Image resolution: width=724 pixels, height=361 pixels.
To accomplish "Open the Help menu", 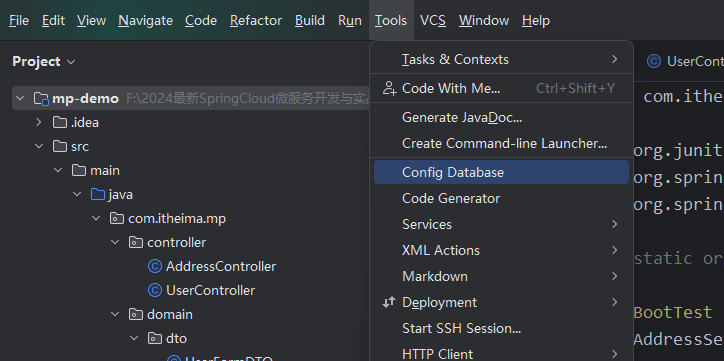I will 536,21.
